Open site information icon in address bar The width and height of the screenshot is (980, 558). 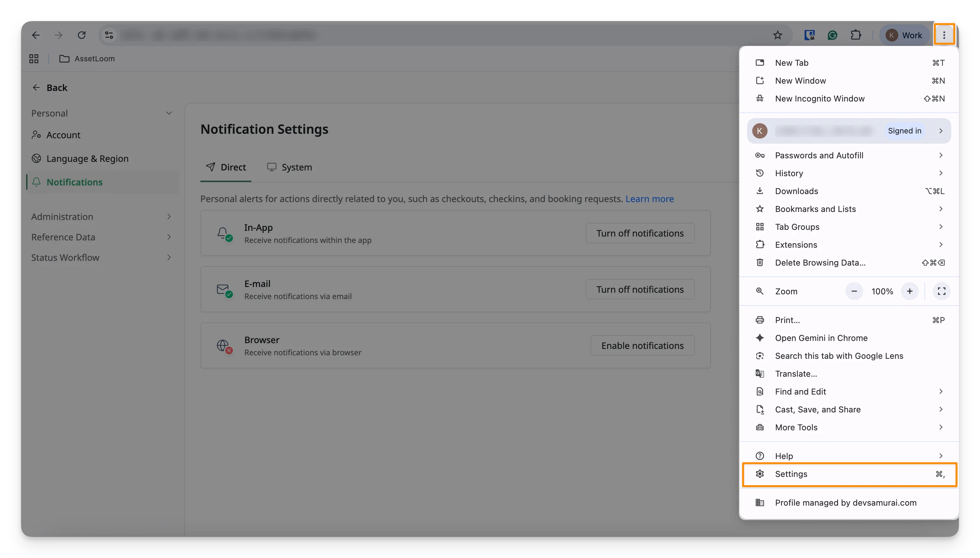pos(109,35)
